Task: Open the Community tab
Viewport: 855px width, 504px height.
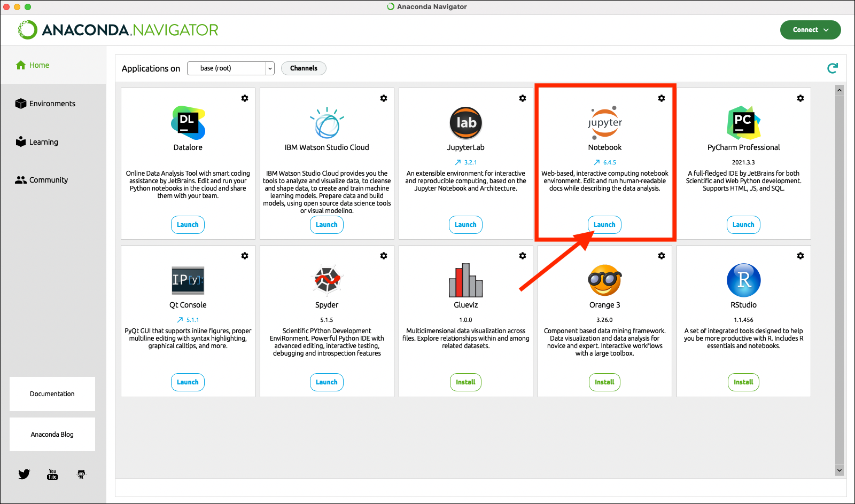Action: coord(42,180)
